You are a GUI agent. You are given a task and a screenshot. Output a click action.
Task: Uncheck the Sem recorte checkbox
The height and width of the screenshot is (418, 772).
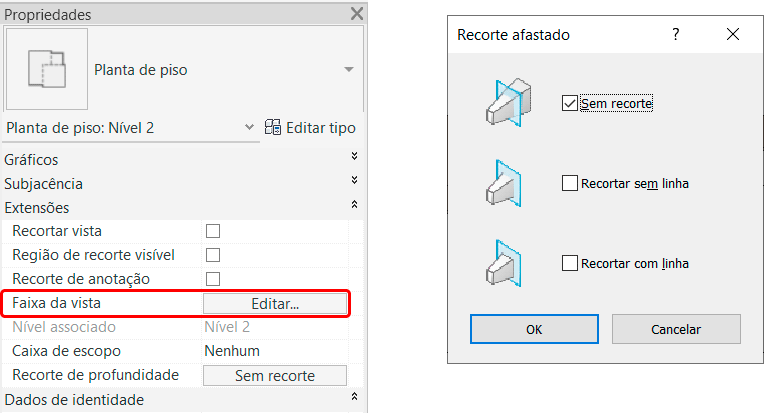[x=570, y=103]
